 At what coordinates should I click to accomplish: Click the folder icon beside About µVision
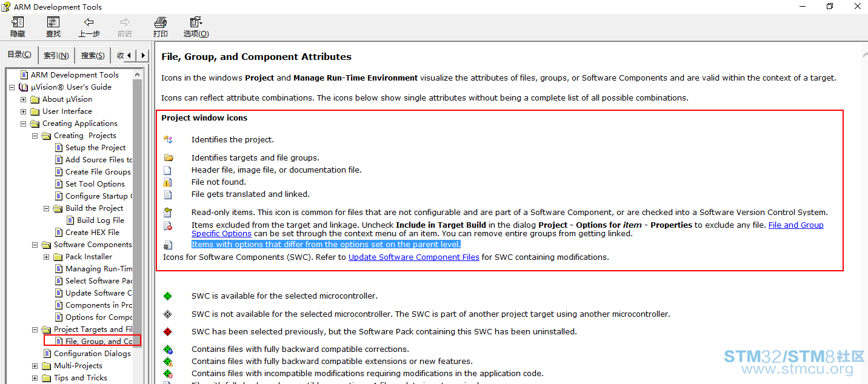[35, 99]
